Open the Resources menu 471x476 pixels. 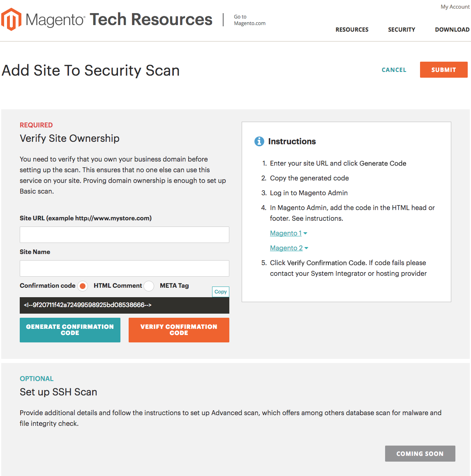[x=352, y=30]
